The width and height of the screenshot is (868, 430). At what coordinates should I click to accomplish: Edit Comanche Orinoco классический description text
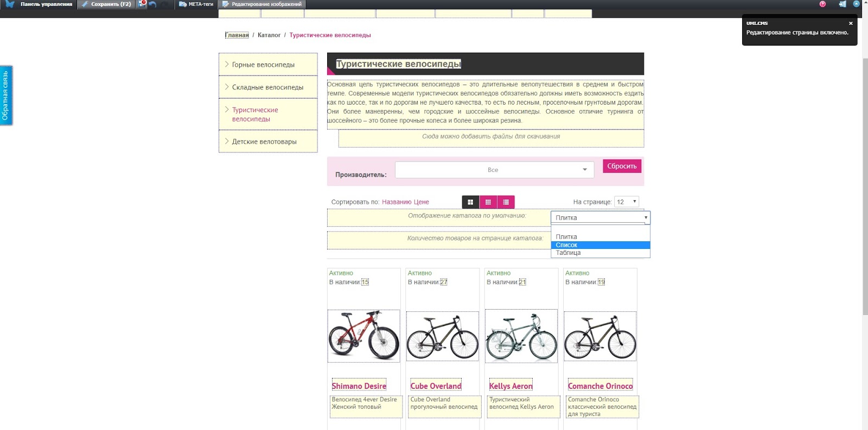pos(602,406)
